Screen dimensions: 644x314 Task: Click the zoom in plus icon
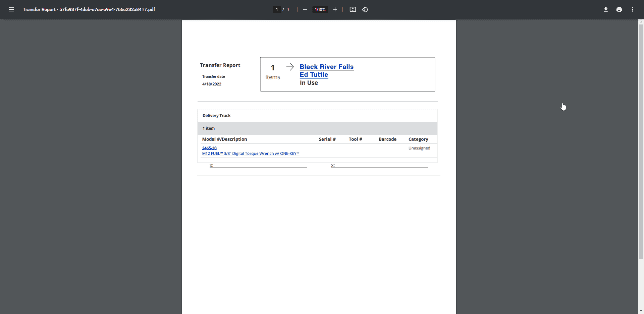point(335,9)
